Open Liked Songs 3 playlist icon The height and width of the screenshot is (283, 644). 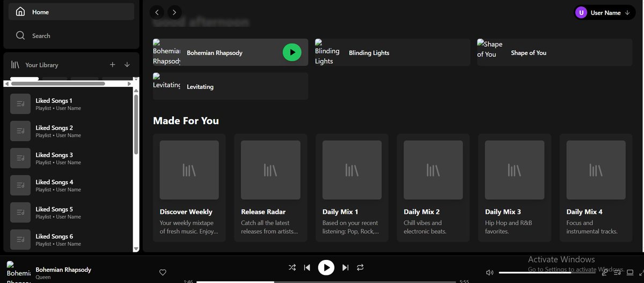point(20,158)
